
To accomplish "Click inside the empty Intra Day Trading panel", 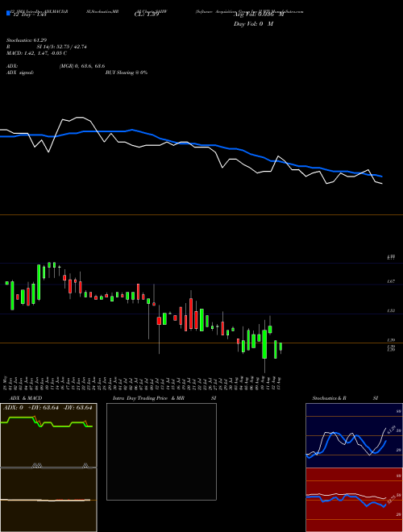I will [161, 451].
